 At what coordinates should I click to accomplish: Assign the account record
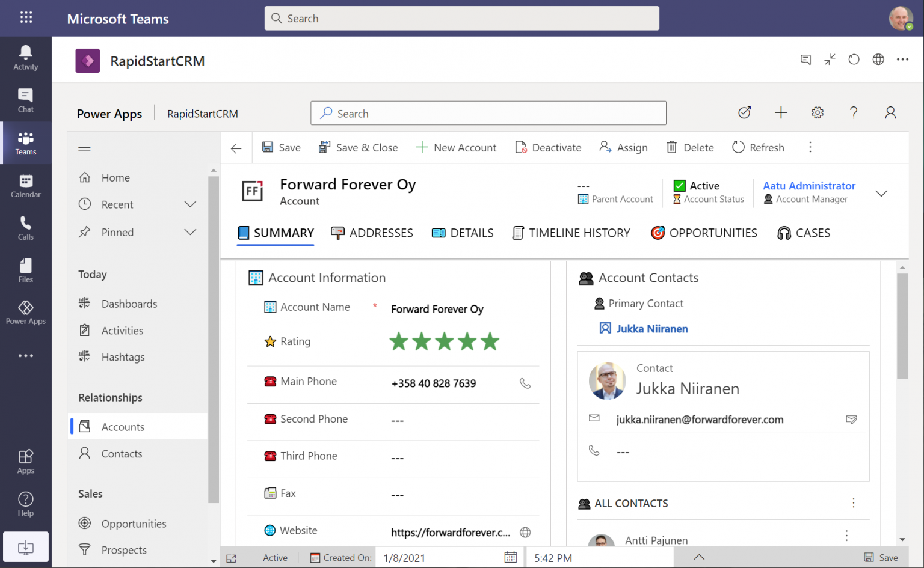pos(623,148)
